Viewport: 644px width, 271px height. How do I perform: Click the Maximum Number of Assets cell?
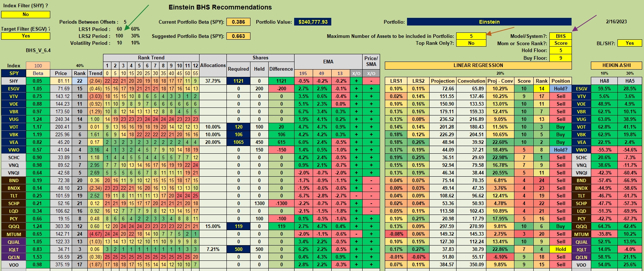pos(471,36)
